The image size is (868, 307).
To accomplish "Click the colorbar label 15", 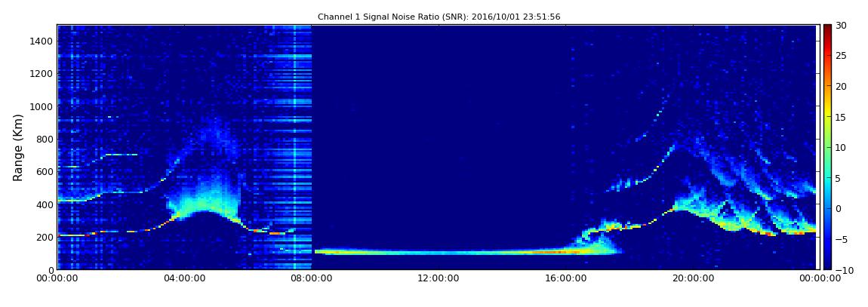I will point(842,117).
